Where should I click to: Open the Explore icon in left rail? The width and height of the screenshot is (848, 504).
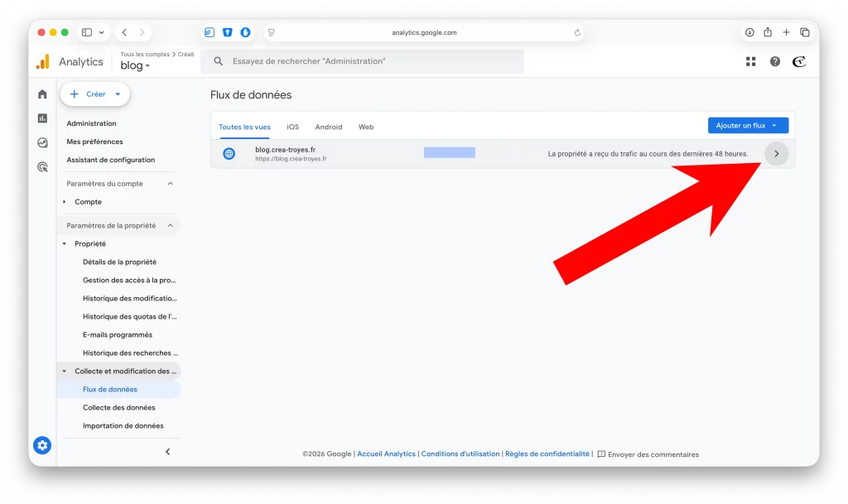click(42, 142)
